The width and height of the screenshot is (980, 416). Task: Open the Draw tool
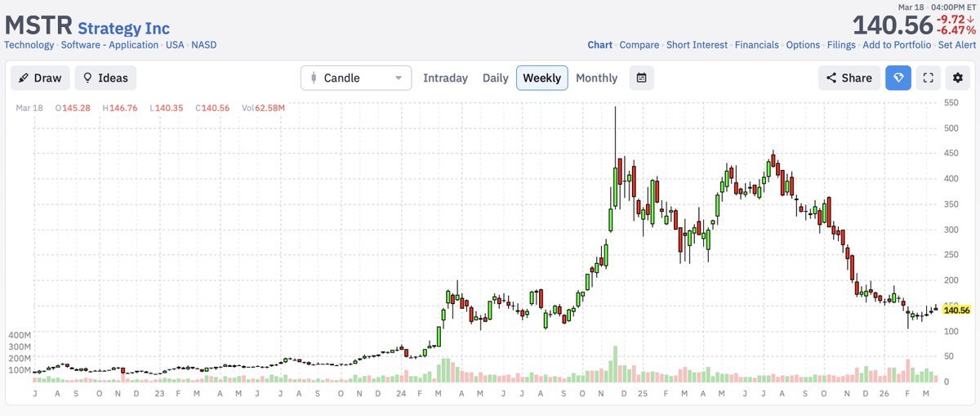pos(40,78)
